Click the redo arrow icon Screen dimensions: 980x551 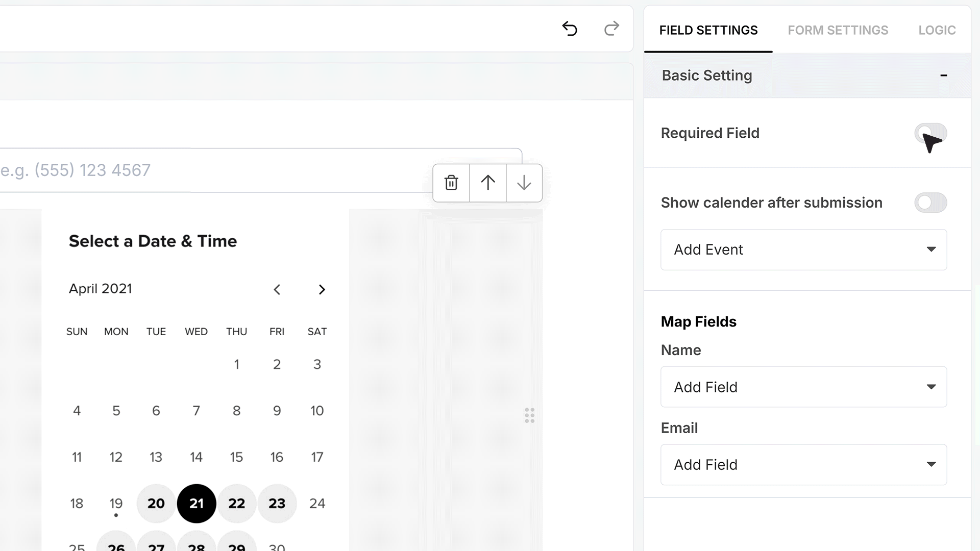(611, 29)
